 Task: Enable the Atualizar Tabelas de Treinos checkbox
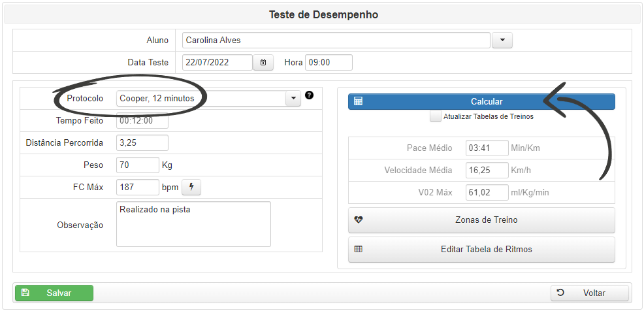[x=436, y=116]
